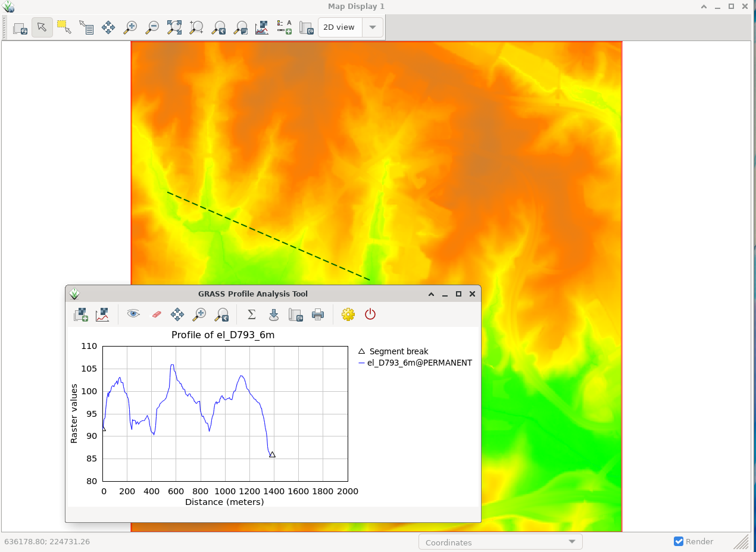Image resolution: width=756 pixels, height=552 pixels.
Task: Click Add raster map icon in Profile tool
Action: point(81,314)
